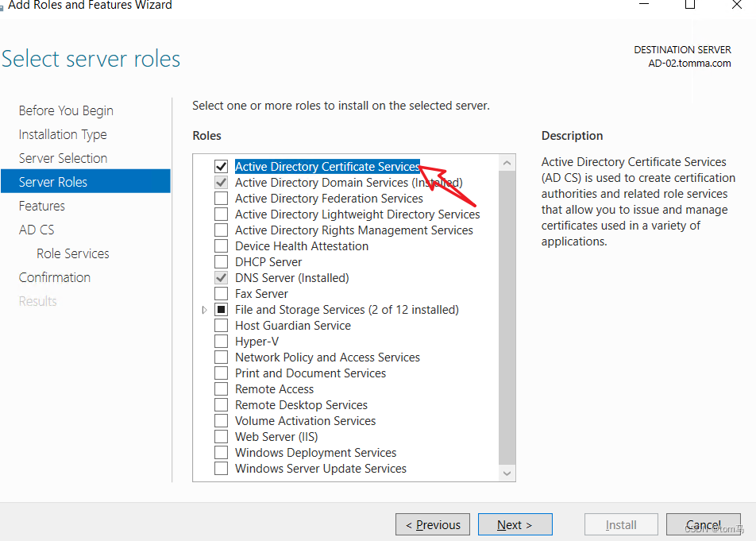This screenshot has height=541, width=756.
Task: Enable the Web Server (IIS) checkbox
Action: pyautogui.click(x=222, y=437)
